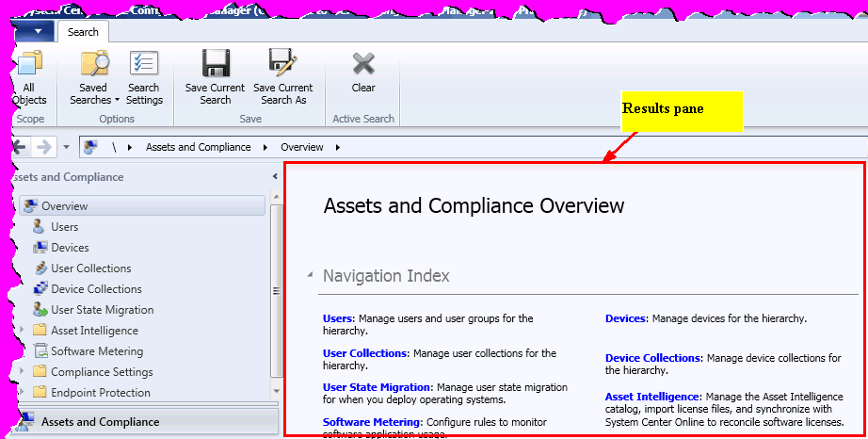Open the Software Metering link
868x439 pixels.
372,422
